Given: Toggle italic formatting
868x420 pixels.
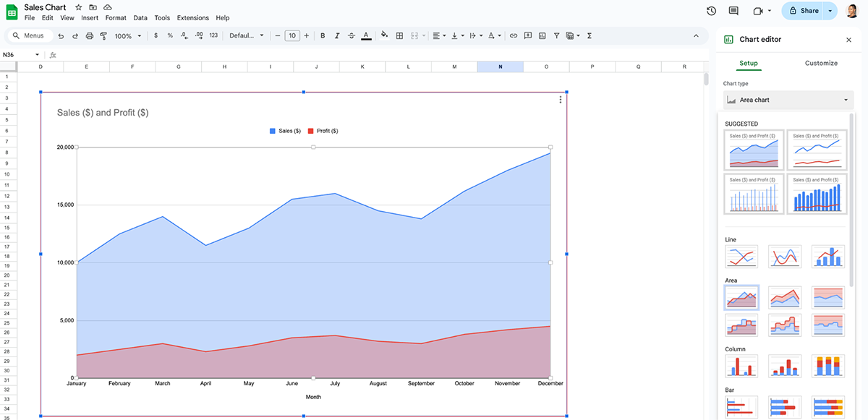Looking at the screenshot, I should pos(337,35).
